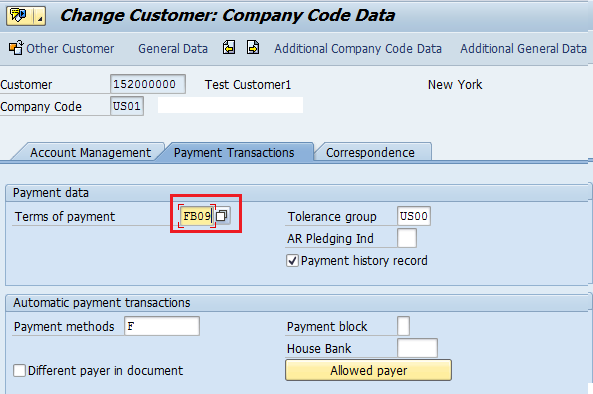
Task: Uncheck the Payment history record checkbox
Action: click(x=292, y=261)
